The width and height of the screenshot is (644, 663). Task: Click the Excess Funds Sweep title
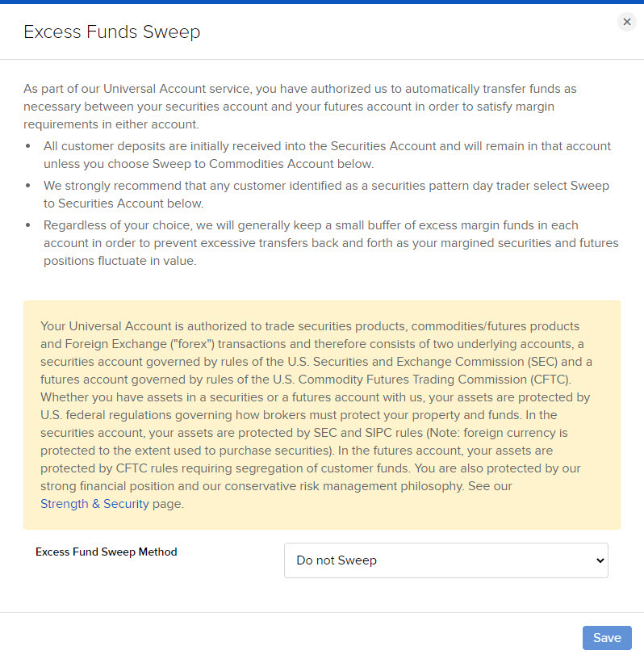111,31
